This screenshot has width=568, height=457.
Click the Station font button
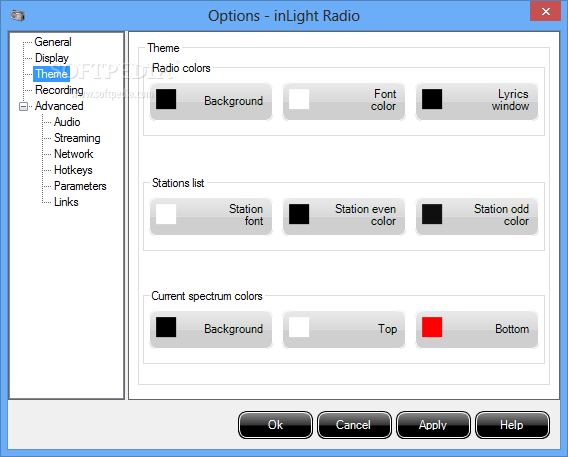(211, 216)
